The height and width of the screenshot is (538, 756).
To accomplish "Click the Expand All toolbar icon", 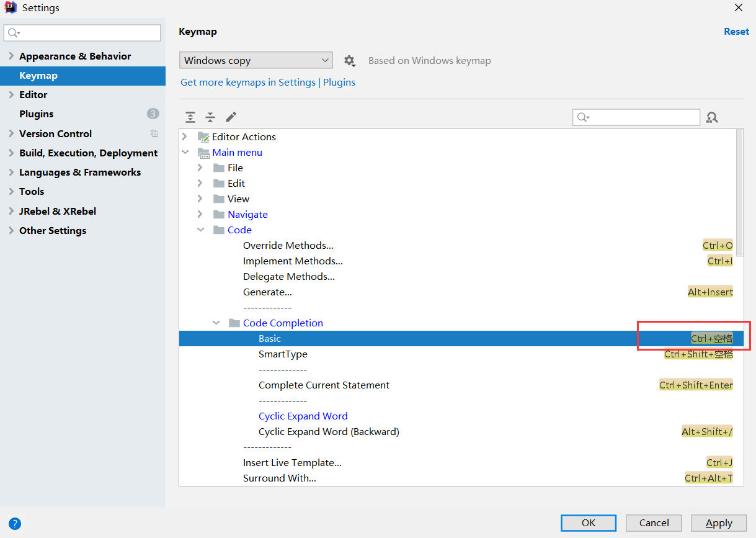I will (x=190, y=117).
